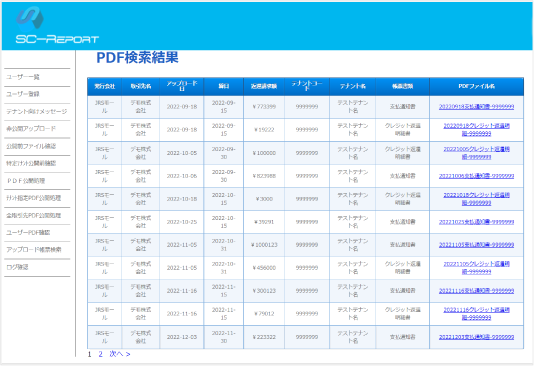Open PDF link 20221025支払通知書-9999999
The width and height of the screenshot is (534, 366).
pyautogui.click(x=476, y=222)
